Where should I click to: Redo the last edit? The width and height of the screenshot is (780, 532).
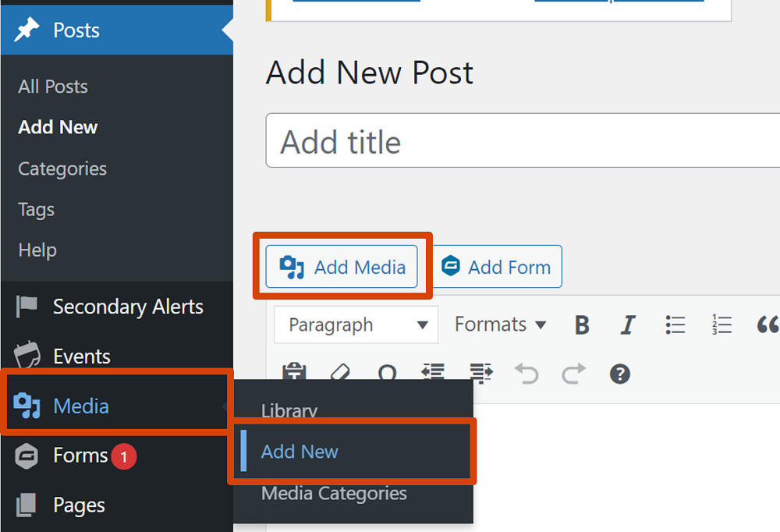pos(573,373)
